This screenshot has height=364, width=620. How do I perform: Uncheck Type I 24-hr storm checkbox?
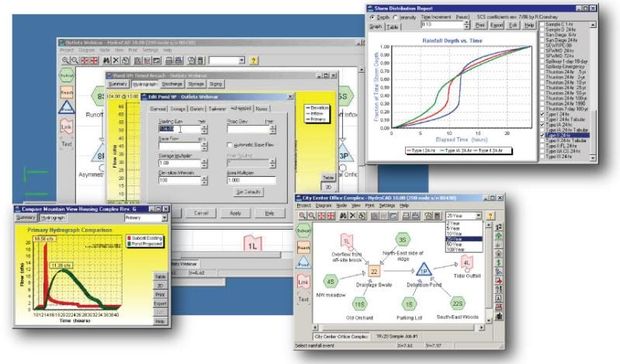(542, 114)
